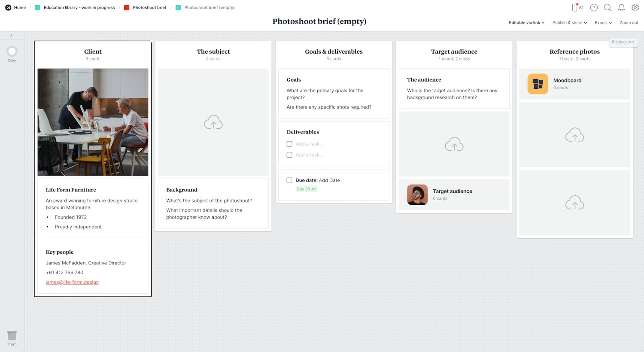
Task: Click teal icon of Education library breadcrumb
Action: click(37, 7)
